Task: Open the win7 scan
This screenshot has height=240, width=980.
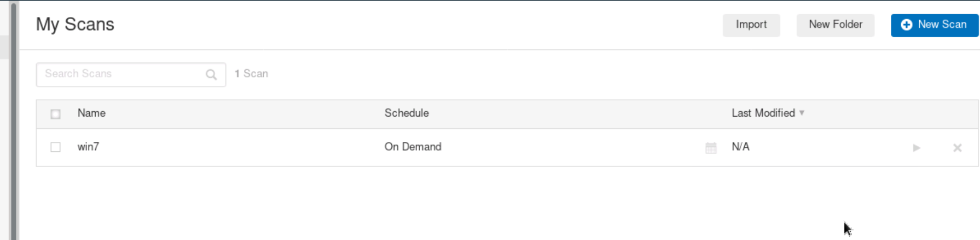Action: pyautogui.click(x=88, y=147)
